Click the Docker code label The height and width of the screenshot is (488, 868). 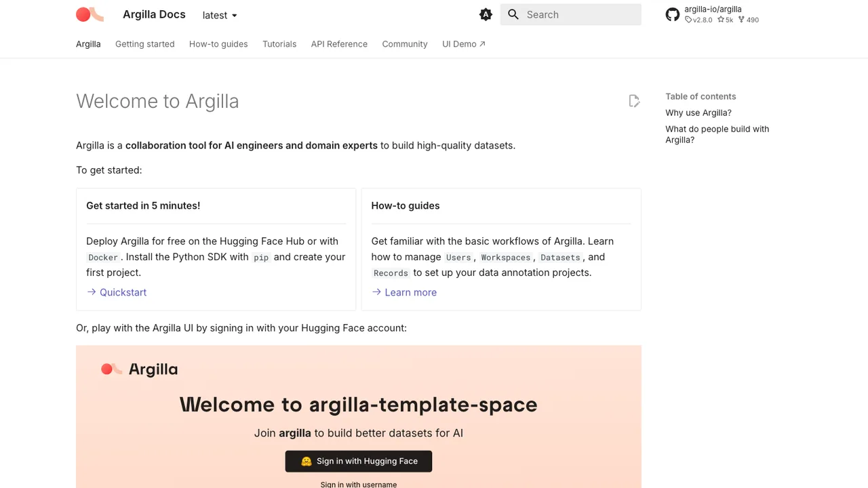103,258
